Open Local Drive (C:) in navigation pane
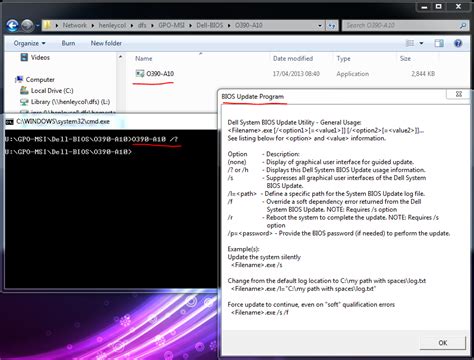This screenshot has height=360, width=474. coord(52,91)
